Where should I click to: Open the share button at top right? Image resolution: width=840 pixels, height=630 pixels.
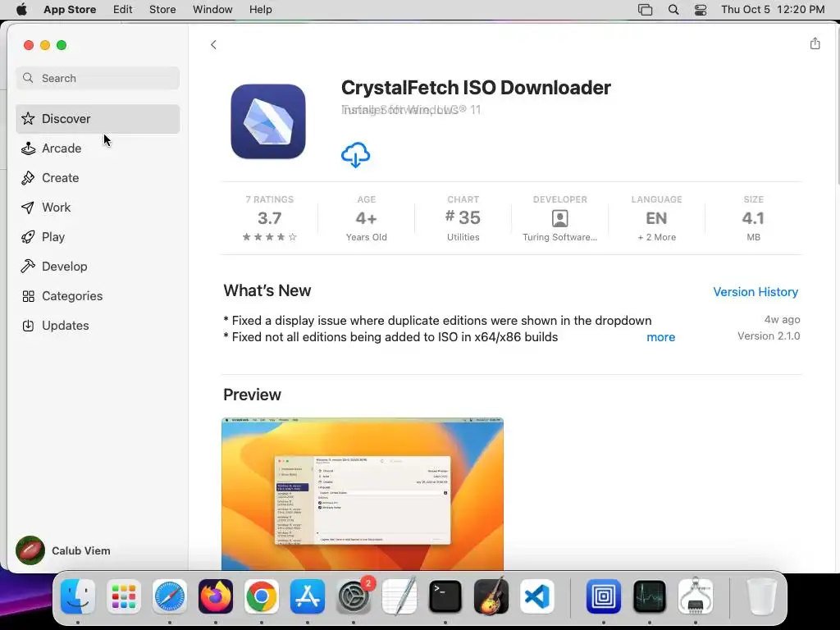815,43
